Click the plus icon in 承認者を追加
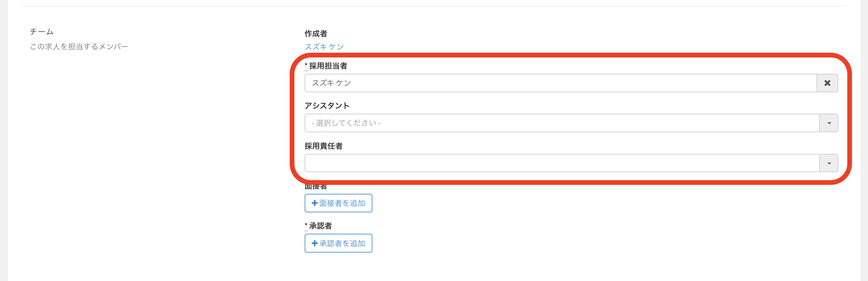Image resolution: width=868 pixels, height=281 pixels. [x=314, y=243]
